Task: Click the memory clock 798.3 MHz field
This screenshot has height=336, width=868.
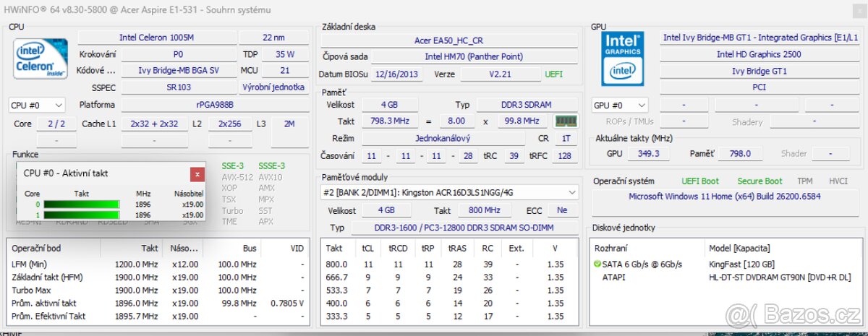Action: [x=390, y=121]
